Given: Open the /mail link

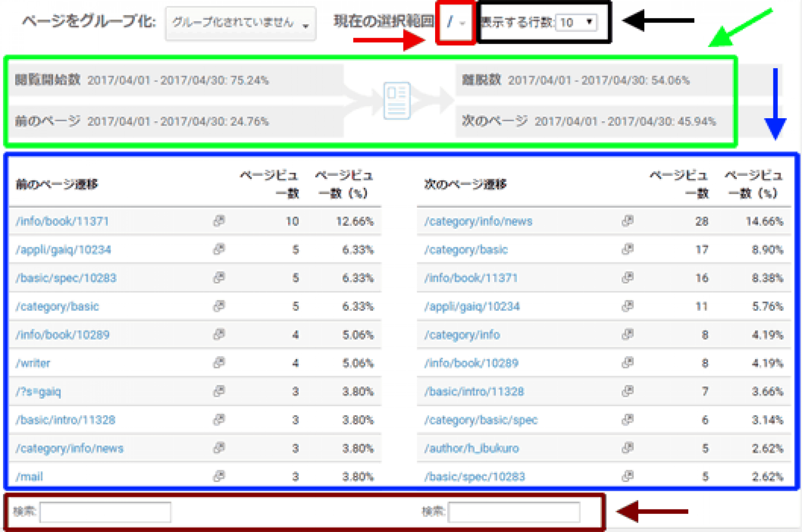Looking at the screenshot, I should 29,477.
